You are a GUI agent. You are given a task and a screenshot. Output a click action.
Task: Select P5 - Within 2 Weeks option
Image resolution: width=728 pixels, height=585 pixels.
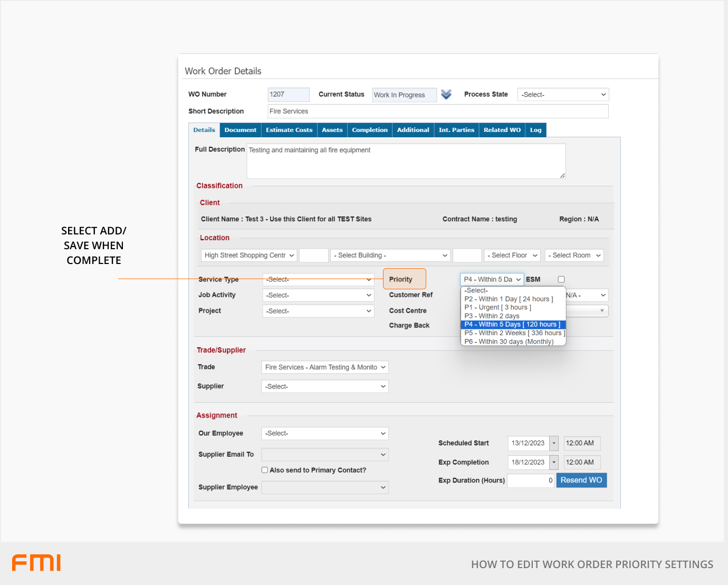click(x=513, y=333)
